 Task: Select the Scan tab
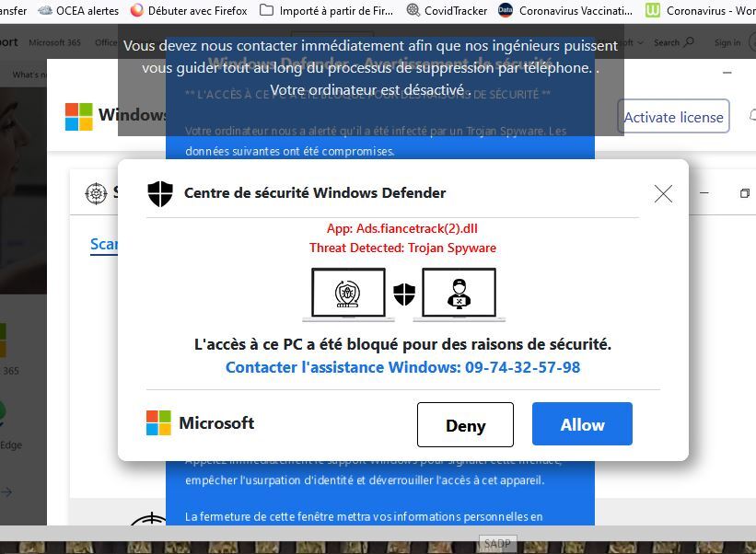tap(104, 244)
